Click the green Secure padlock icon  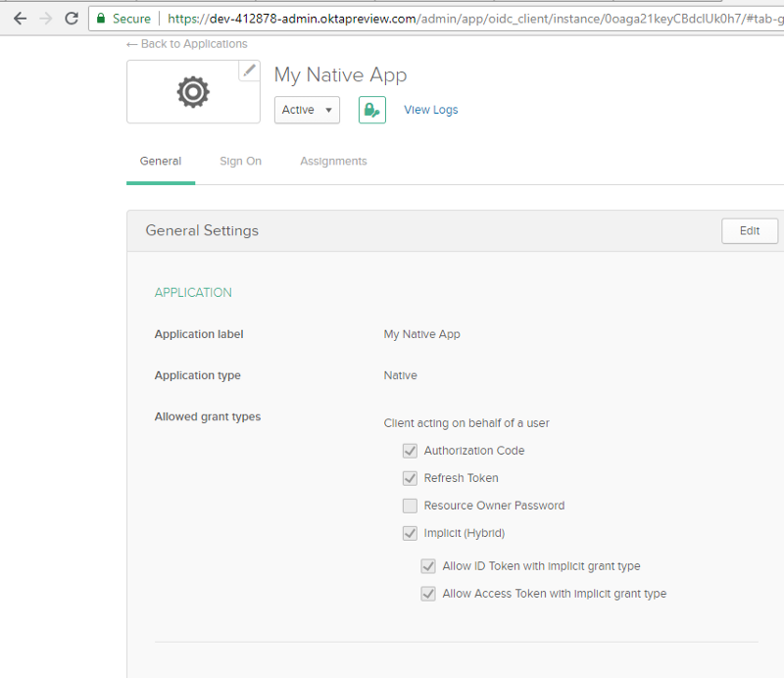coord(101,19)
